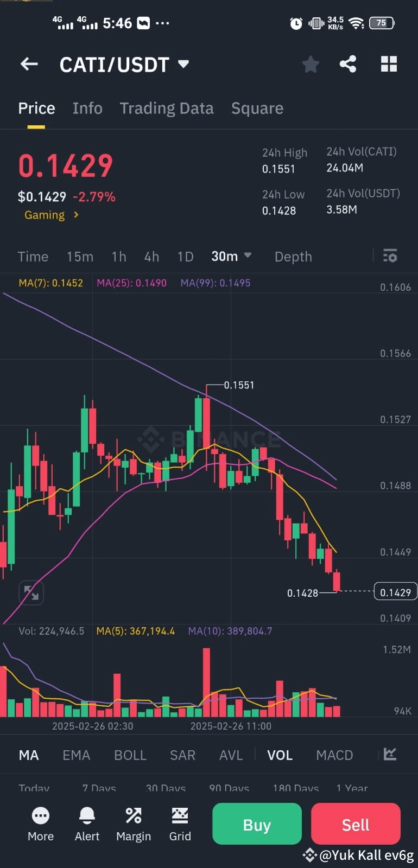Set a price Alert
This screenshot has height=868, width=418.
(87, 824)
